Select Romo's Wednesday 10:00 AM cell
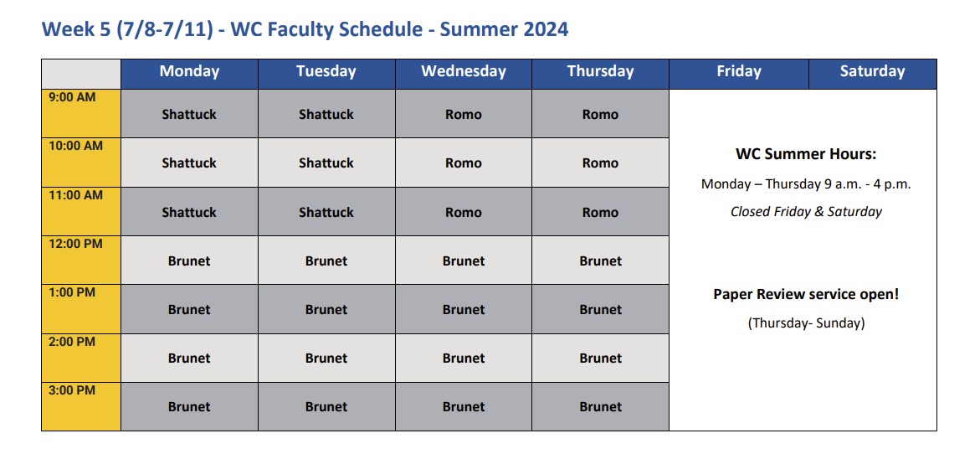Image resolution: width=980 pixels, height=454 pixels. 464,163
